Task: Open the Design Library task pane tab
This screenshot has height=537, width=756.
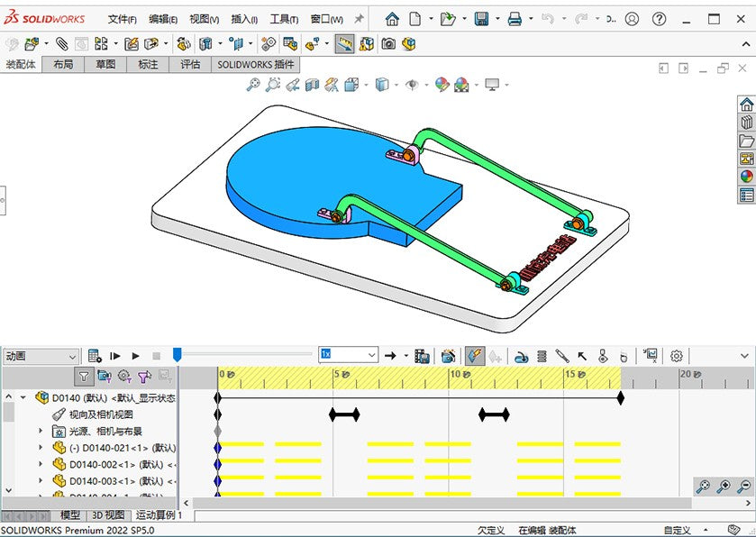Action: (x=746, y=122)
